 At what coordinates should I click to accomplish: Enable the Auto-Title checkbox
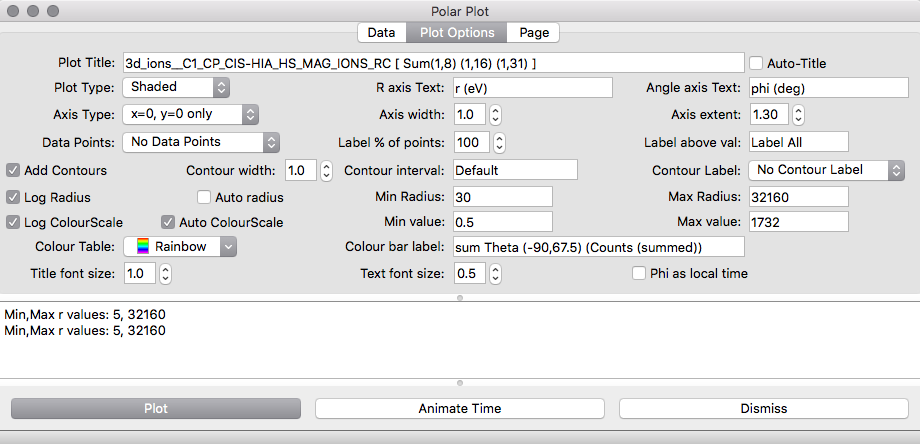tap(757, 63)
